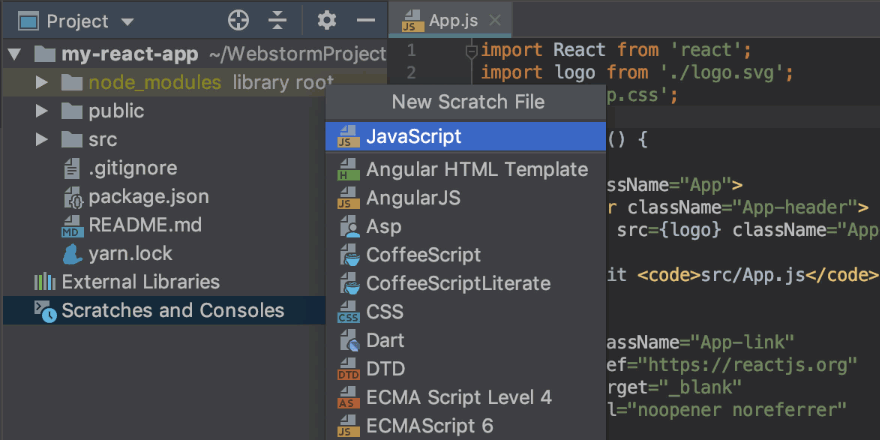Image resolution: width=880 pixels, height=440 pixels.
Task: Click the Scratches and Consoles icon
Action: coord(45,311)
